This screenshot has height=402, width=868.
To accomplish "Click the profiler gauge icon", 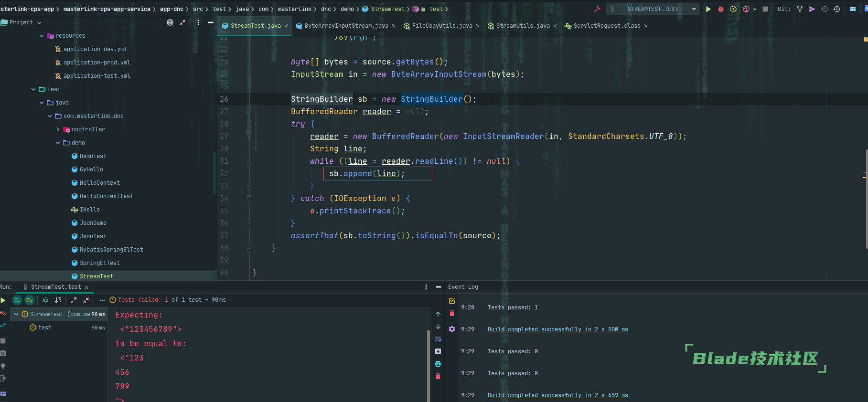I will point(746,9).
